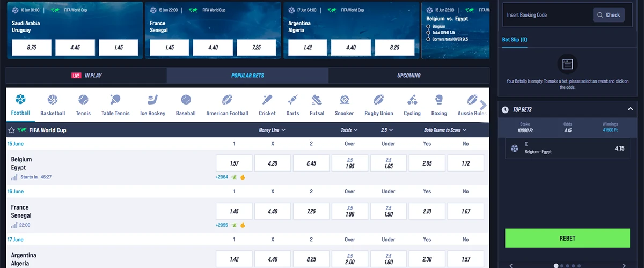Image resolution: width=644 pixels, height=268 pixels.
Task: Open Cricket using its bat icon
Action: [267, 100]
